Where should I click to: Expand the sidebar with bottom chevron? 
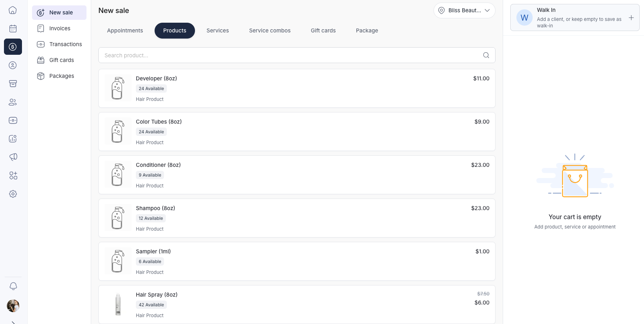pos(13,322)
